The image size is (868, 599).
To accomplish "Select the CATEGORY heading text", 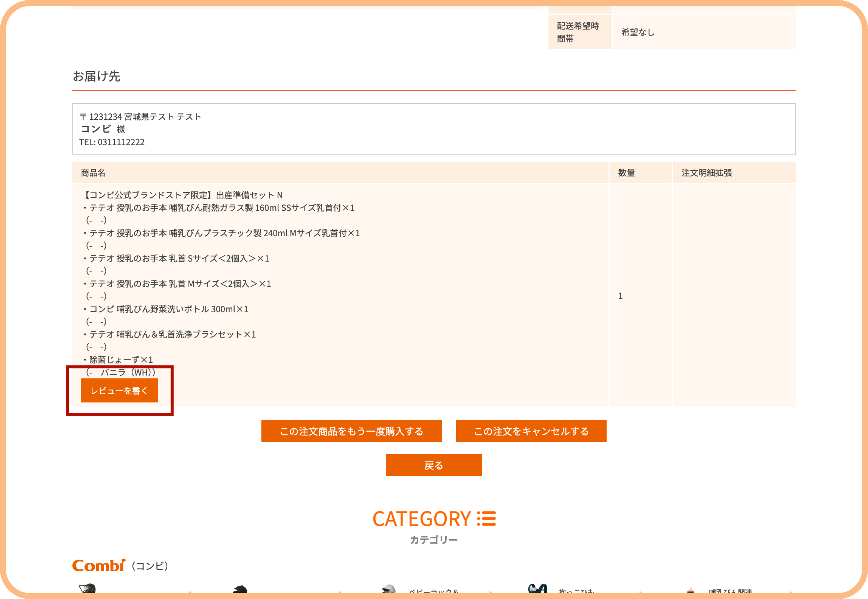I will (422, 519).
